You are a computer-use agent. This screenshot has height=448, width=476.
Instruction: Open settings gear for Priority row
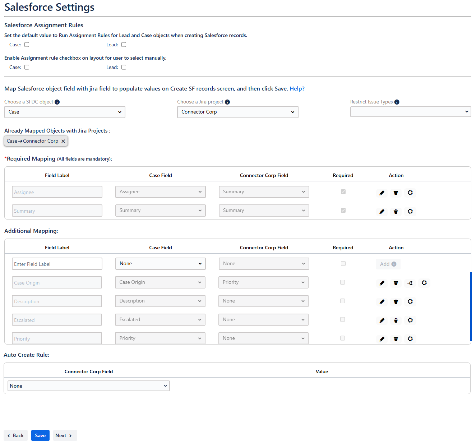coord(410,339)
